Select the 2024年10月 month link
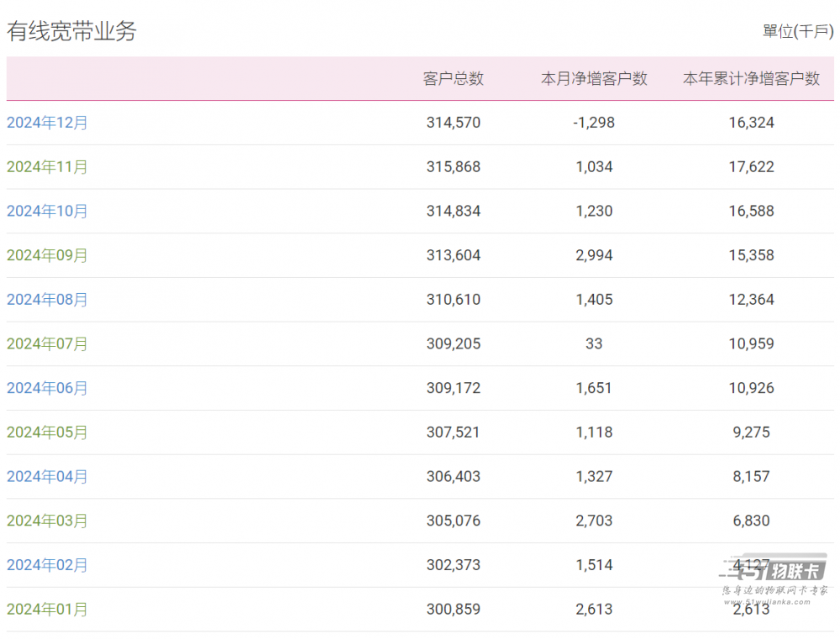Image resolution: width=840 pixels, height=639 pixels. 47,211
